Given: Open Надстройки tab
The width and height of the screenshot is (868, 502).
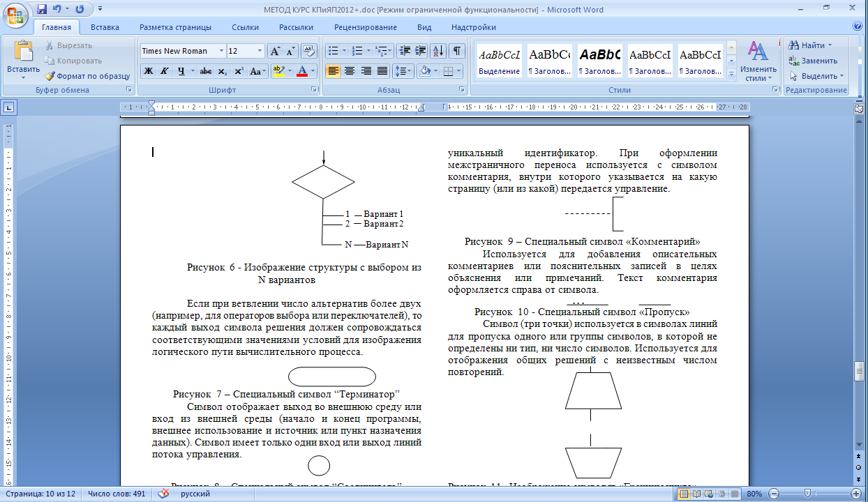Looking at the screenshot, I should tap(474, 27).
